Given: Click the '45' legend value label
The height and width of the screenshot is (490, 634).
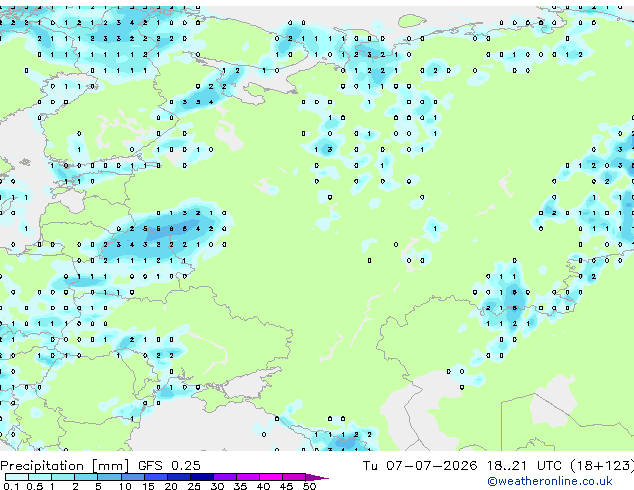Looking at the screenshot, I should click(286, 486).
